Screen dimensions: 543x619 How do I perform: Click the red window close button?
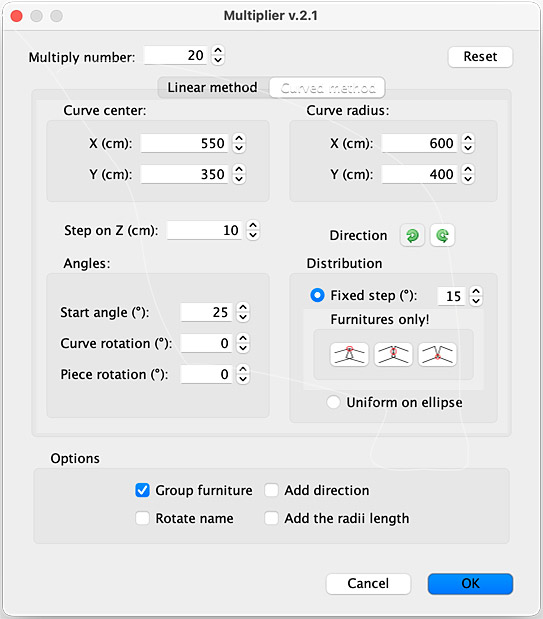click(17, 16)
